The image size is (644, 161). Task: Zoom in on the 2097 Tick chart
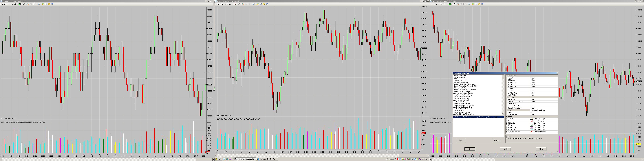(x=458, y=4)
